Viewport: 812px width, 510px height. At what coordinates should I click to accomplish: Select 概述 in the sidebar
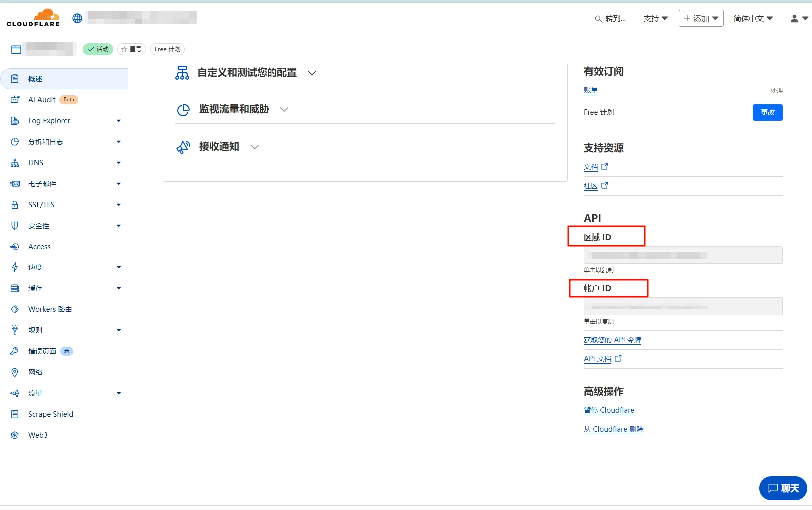64,79
